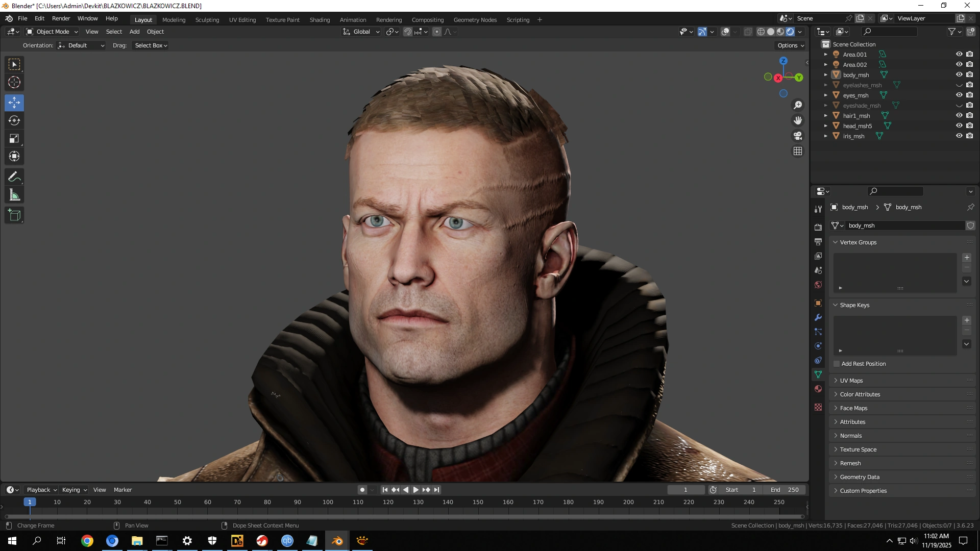Hide hair1_msh in the viewport

click(x=959, y=116)
